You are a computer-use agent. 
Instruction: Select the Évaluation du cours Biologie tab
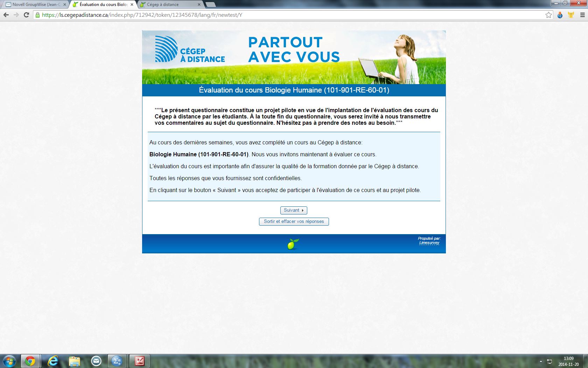[x=103, y=5]
